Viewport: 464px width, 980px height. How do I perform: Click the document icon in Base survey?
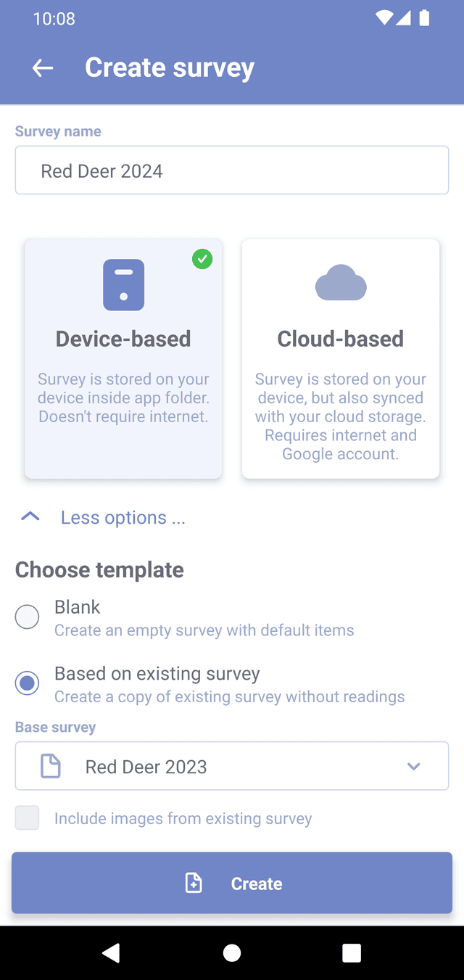pos(51,766)
